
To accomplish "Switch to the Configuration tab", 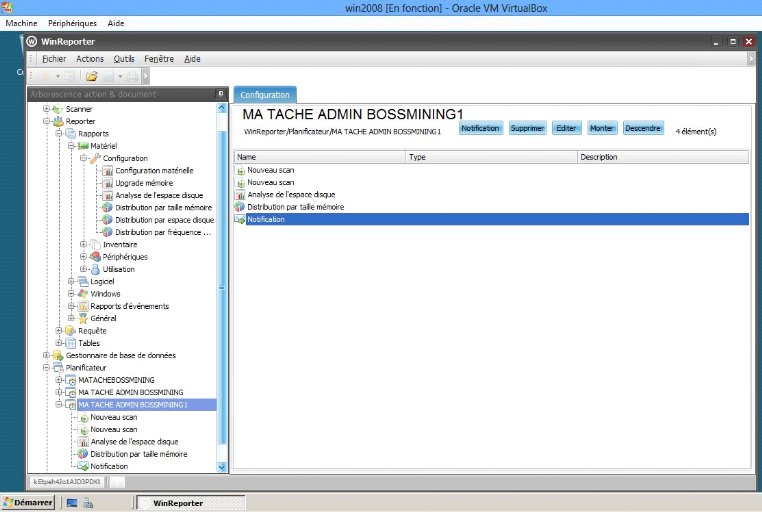I will tap(265, 95).
